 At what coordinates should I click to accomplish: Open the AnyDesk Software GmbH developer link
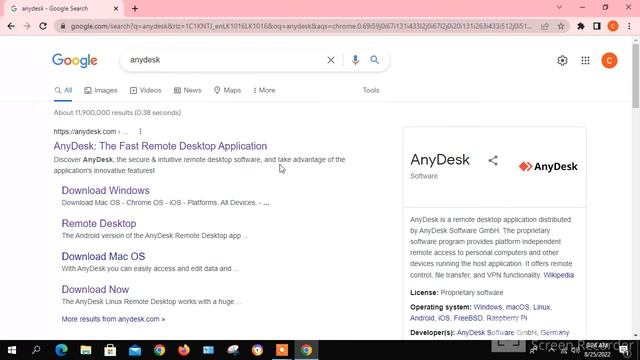click(x=496, y=333)
